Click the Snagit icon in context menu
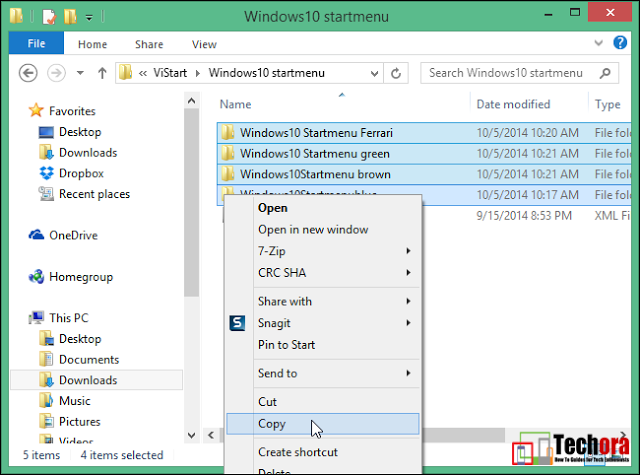 pos(237,323)
